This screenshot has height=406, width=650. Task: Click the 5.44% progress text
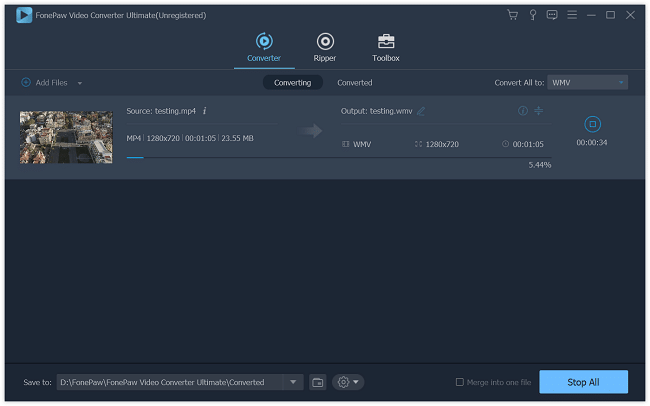[539, 165]
